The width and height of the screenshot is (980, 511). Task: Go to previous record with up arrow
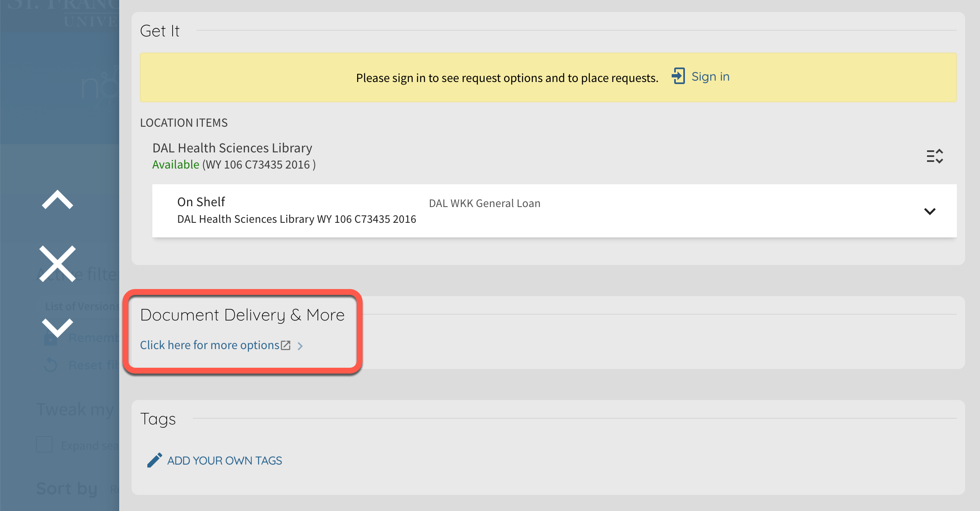[x=58, y=200]
